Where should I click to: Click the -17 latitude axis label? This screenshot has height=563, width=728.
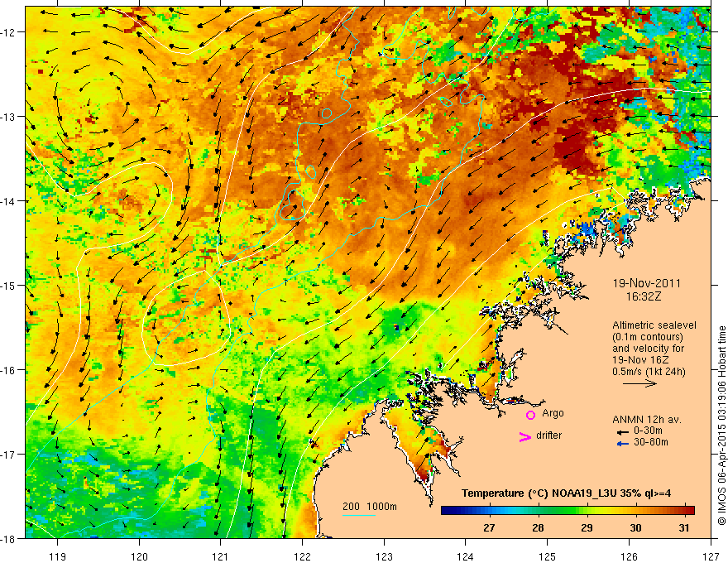coord(9,455)
